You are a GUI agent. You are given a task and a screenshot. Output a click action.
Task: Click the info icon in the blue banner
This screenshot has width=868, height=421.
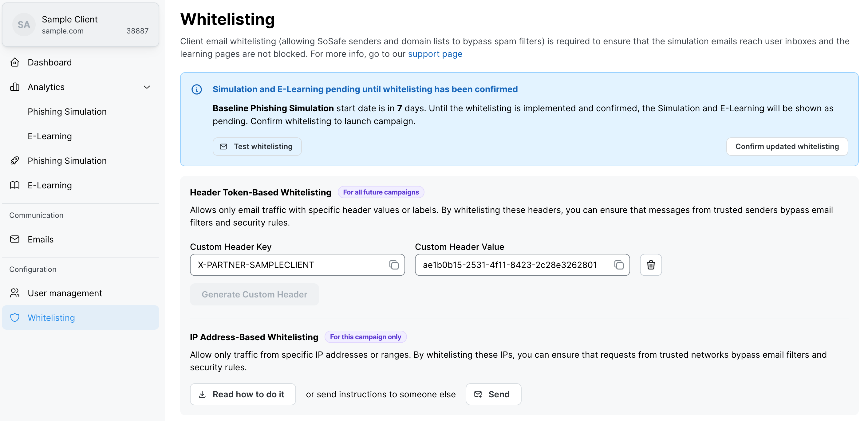196,89
